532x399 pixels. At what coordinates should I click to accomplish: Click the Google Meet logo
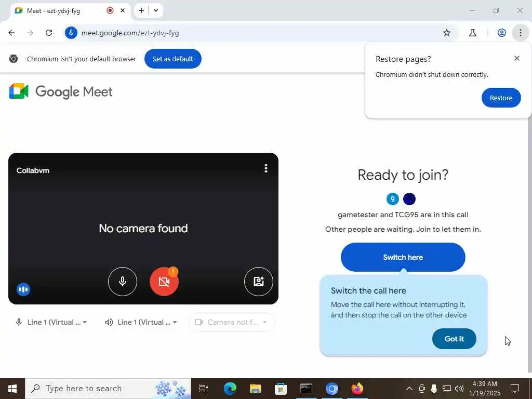[x=61, y=91]
